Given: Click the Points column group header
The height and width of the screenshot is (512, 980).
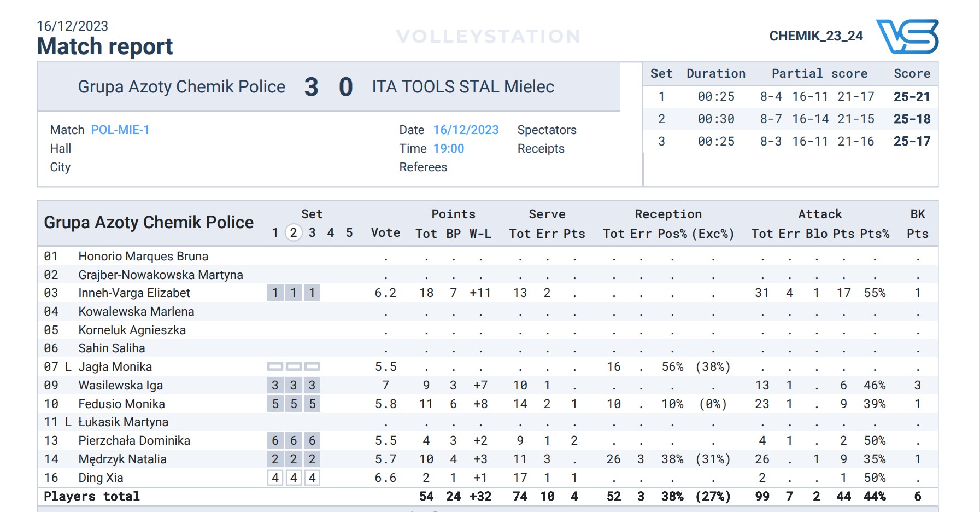Looking at the screenshot, I should pyautogui.click(x=453, y=214).
